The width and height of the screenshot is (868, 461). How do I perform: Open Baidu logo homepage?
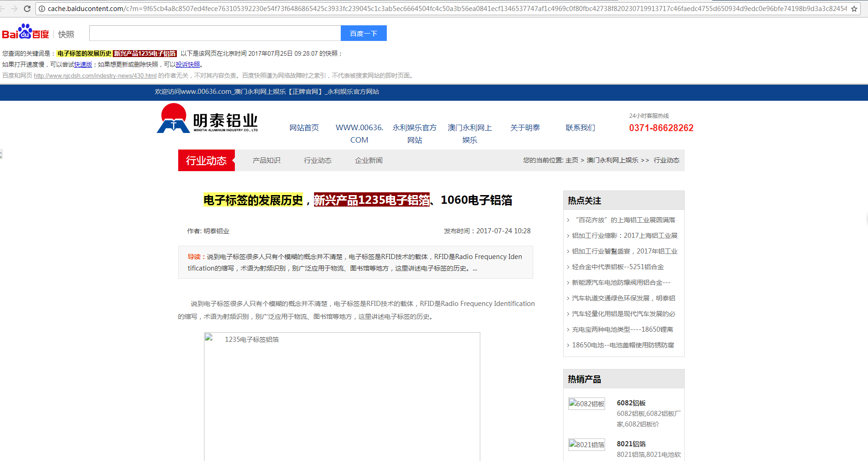[26, 32]
